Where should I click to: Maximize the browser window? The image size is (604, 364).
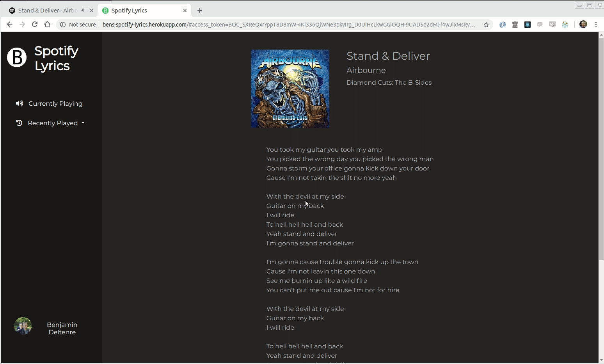590,5
